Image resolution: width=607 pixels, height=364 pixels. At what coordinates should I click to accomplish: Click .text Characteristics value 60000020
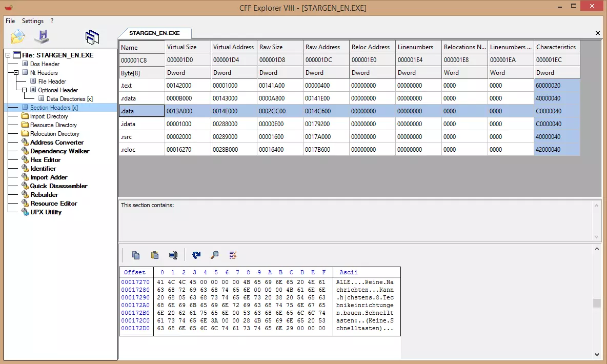(x=557, y=86)
